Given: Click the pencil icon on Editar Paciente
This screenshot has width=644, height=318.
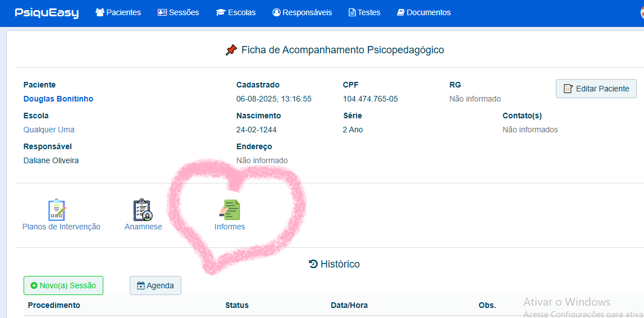Looking at the screenshot, I should coord(568,89).
